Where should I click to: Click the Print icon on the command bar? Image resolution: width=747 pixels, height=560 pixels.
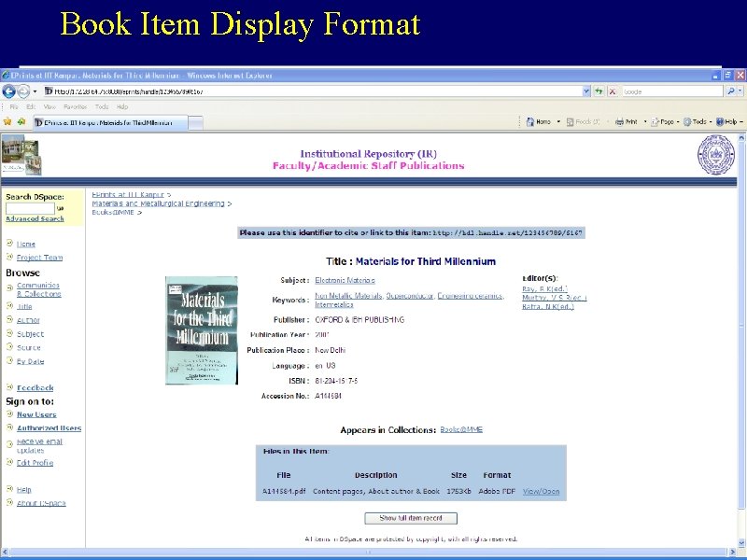click(619, 120)
